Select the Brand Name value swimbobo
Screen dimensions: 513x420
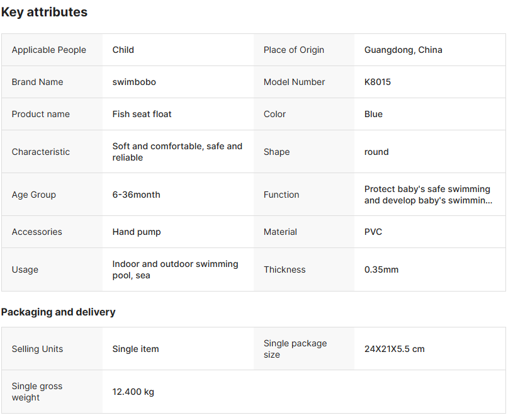pos(134,82)
